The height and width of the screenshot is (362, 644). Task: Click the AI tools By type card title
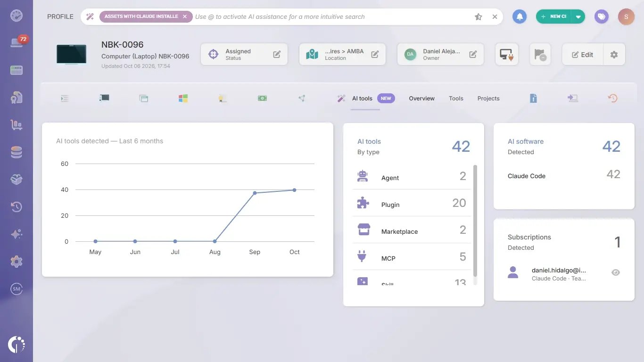[369, 141]
